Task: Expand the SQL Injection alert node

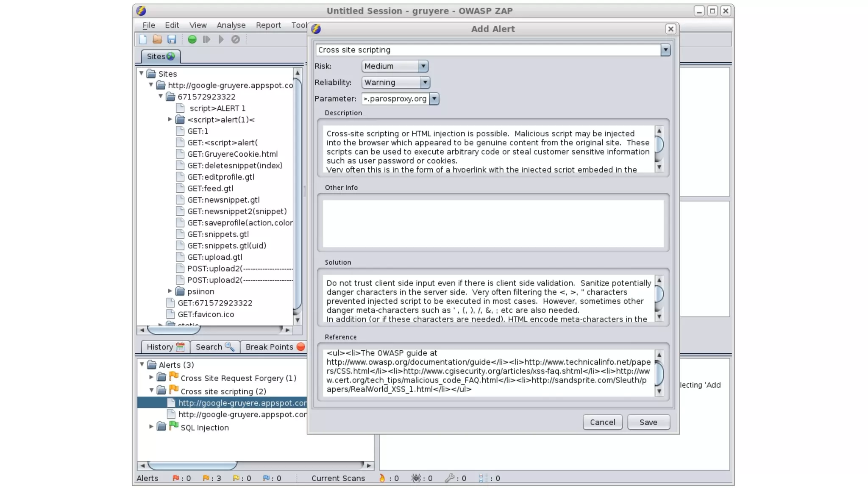Action: tap(151, 427)
